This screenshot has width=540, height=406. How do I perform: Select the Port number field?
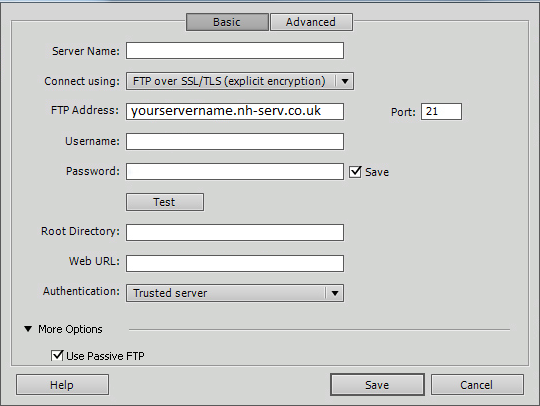(x=441, y=112)
